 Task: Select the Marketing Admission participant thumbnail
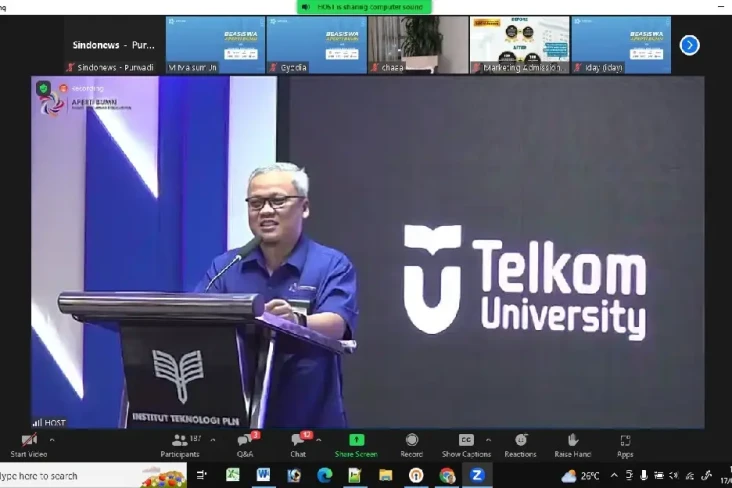pos(520,45)
